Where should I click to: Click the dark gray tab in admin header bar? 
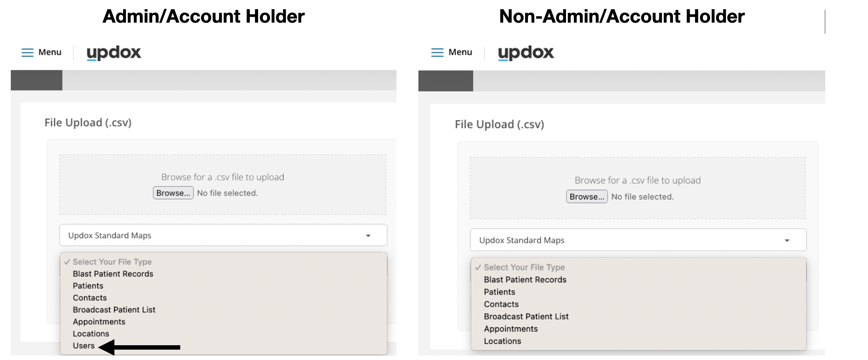(x=36, y=80)
